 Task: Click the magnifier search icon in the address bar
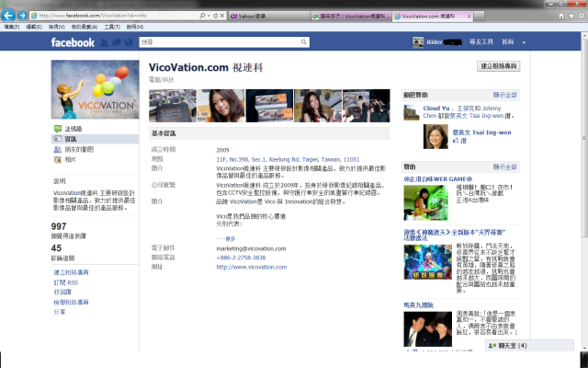(x=202, y=16)
